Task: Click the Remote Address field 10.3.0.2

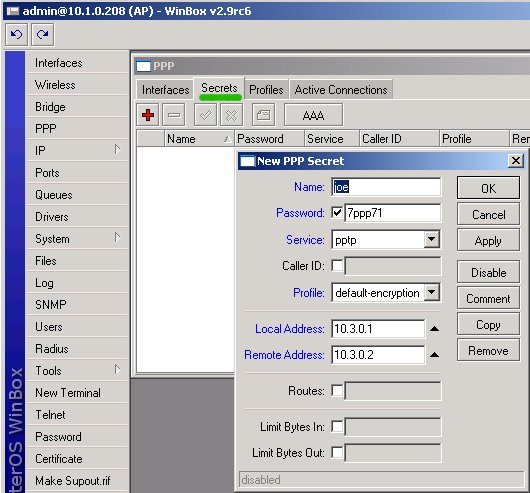Action: coord(378,354)
